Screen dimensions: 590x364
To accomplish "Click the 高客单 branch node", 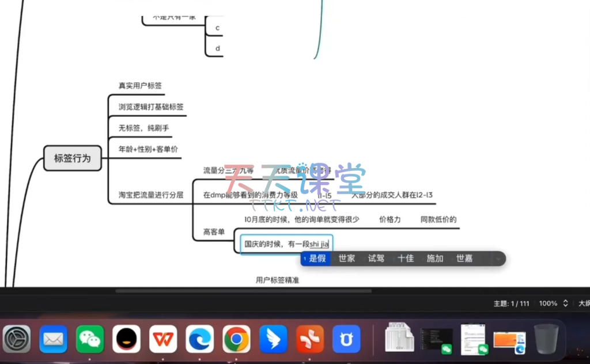I will coord(214,232).
